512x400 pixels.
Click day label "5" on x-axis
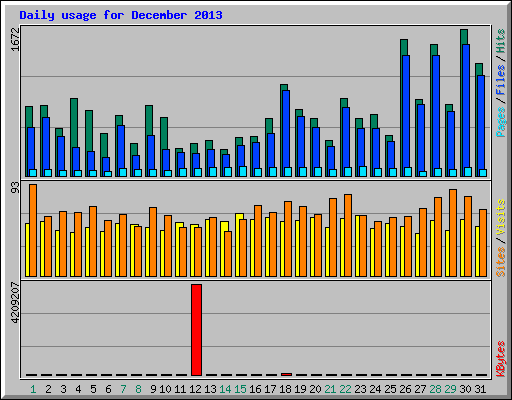tap(93, 389)
